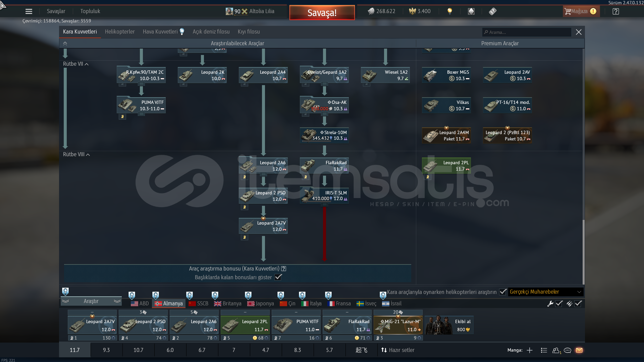
Task: Click the plus icon next to Manga
Action: pos(530,350)
